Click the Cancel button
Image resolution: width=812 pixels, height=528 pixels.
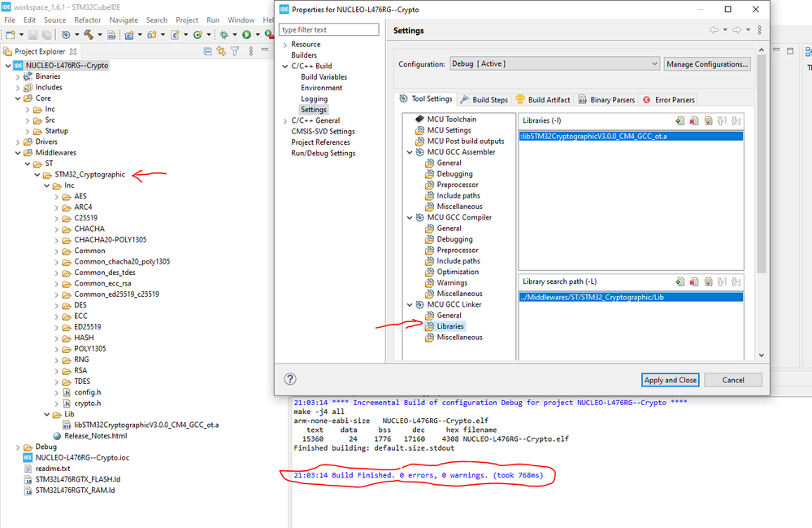tap(733, 380)
